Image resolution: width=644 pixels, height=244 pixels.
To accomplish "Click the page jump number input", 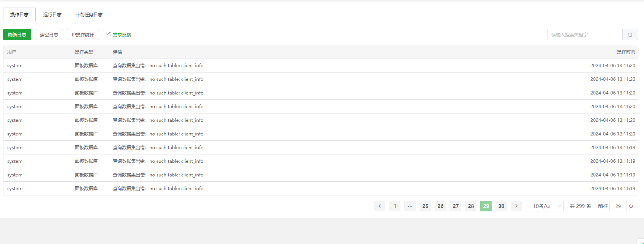I will [x=618, y=206].
